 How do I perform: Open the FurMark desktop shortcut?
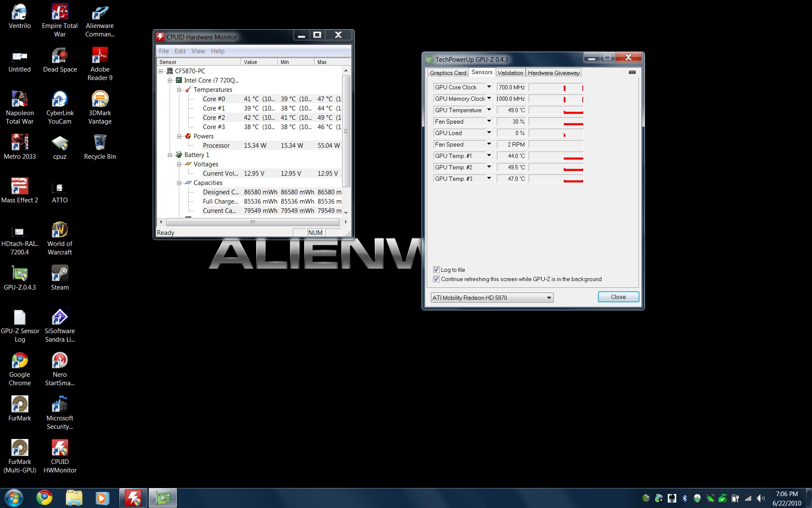[x=19, y=405]
